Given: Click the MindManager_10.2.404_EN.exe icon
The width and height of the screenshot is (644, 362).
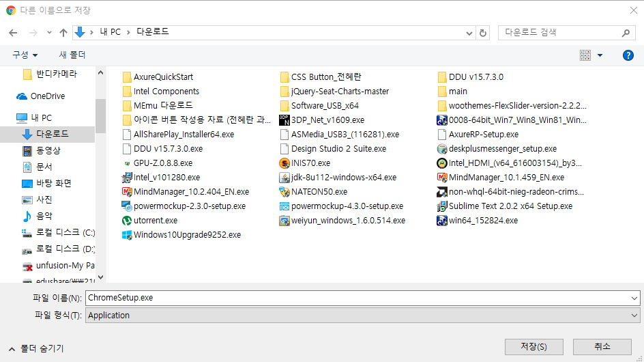Looking at the screenshot, I should point(127,192).
